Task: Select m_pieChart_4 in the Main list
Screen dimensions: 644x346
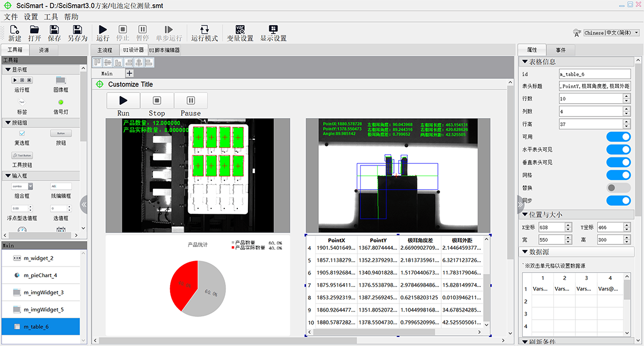Action: [41, 275]
